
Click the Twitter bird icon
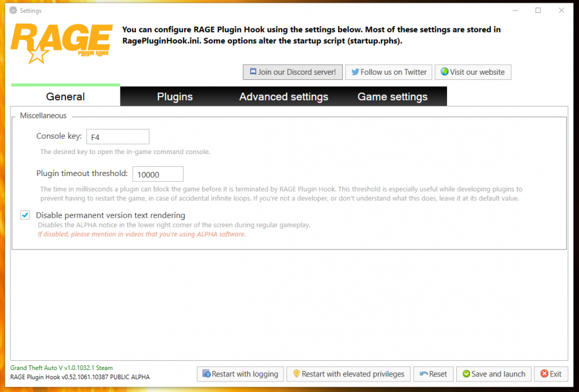pyautogui.click(x=356, y=72)
